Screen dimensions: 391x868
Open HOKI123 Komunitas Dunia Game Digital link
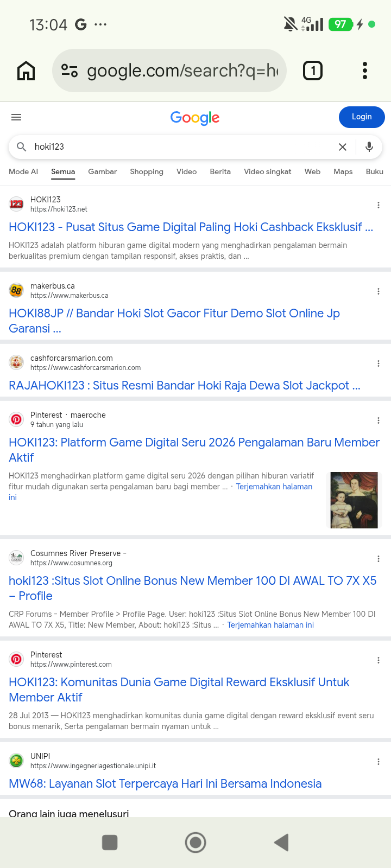pyautogui.click(x=179, y=690)
